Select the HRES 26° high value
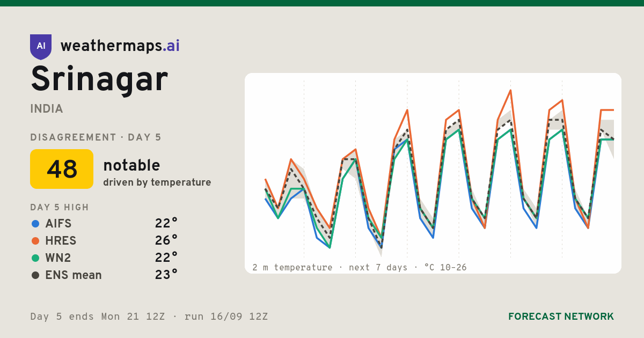Screen dimensions: 644x338 coord(166,240)
